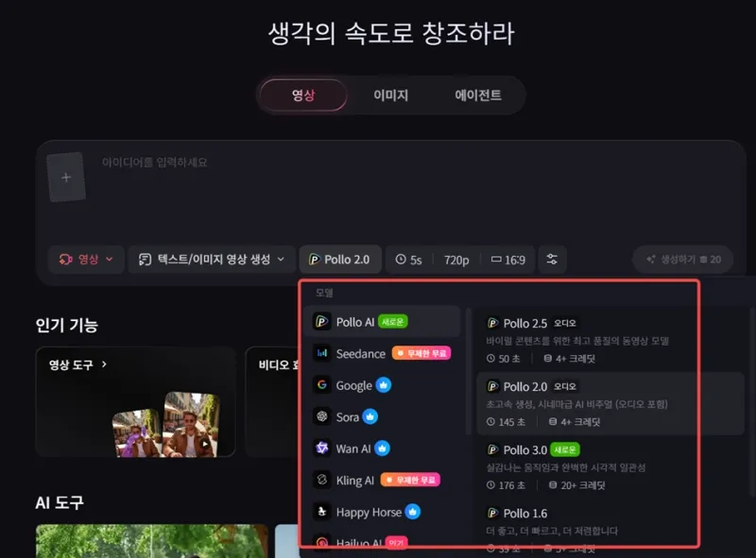Open the 영상 도구 link with arrow
Screen dimensions: 756x558
pyautogui.click(x=77, y=364)
